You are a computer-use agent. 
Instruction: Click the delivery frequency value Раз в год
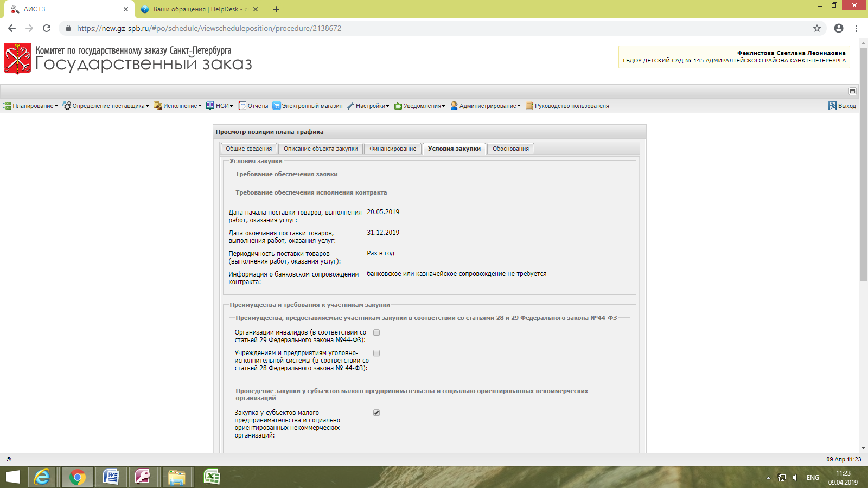tap(381, 253)
